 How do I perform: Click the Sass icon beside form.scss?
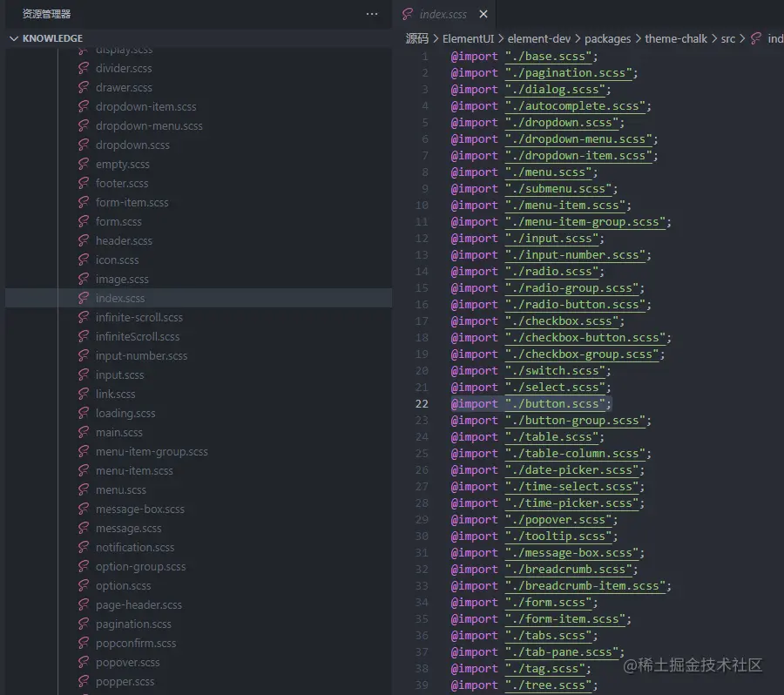(84, 221)
